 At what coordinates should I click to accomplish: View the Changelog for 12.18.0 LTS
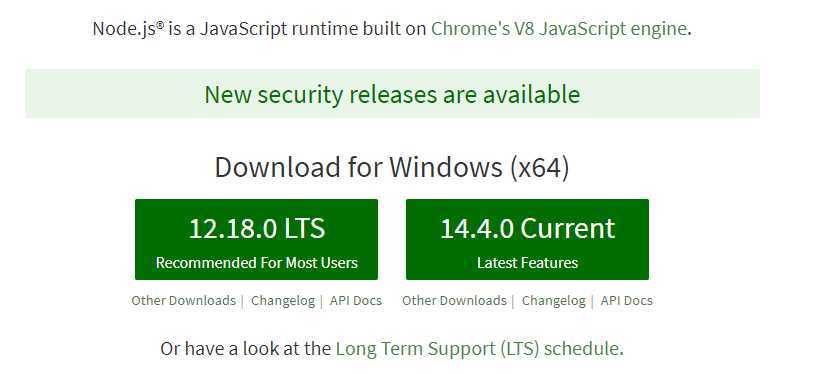283,300
